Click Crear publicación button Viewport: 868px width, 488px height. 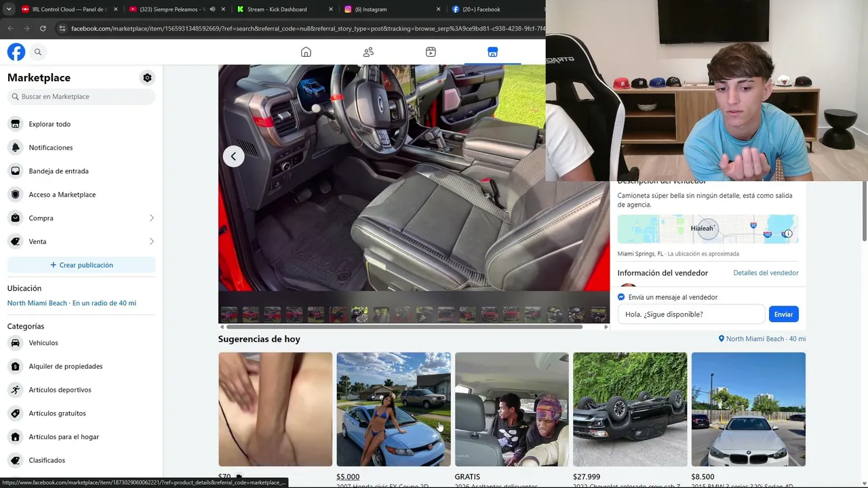(x=81, y=265)
